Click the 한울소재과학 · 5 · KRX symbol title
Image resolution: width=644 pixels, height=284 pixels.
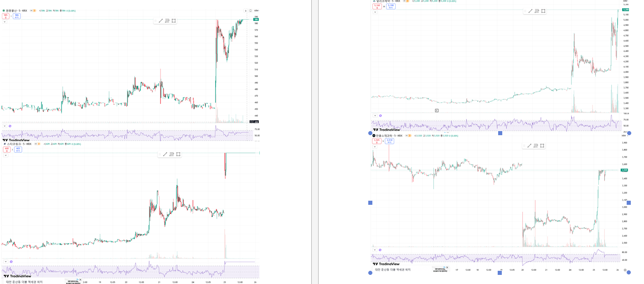(389, 136)
